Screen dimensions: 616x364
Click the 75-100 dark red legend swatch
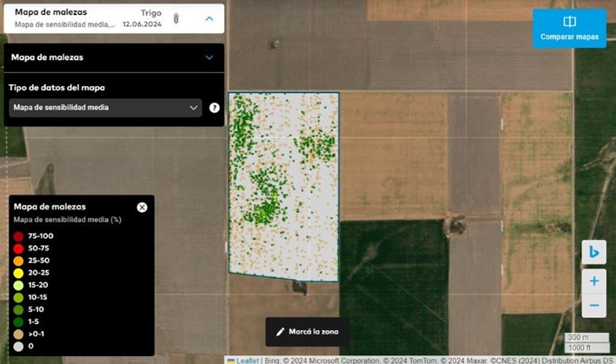click(18, 236)
